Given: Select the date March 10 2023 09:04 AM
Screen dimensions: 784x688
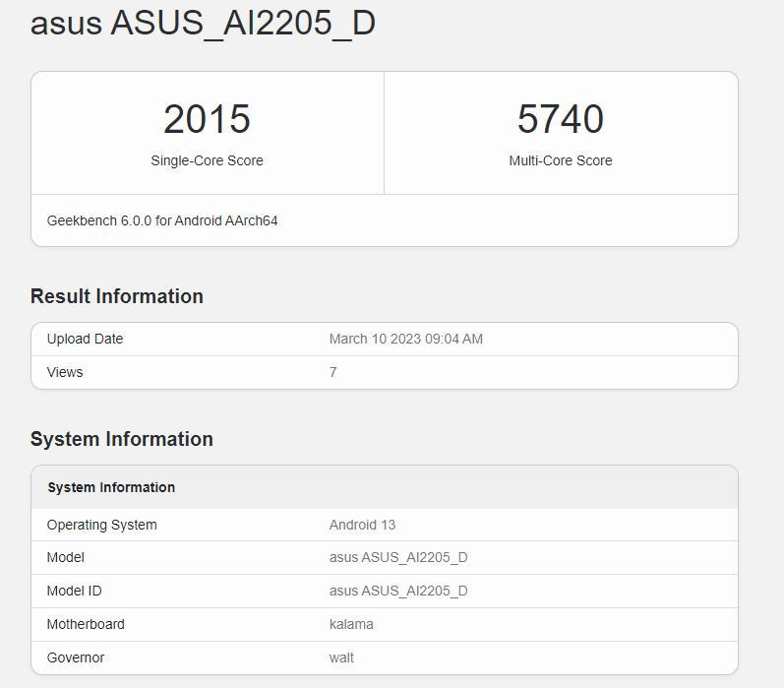Looking at the screenshot, I should 405,339.
